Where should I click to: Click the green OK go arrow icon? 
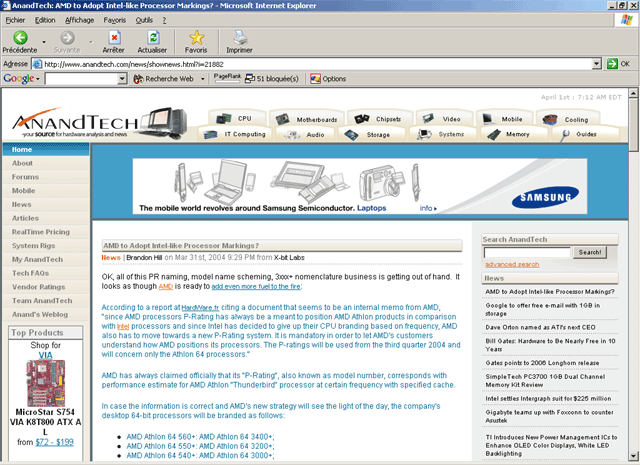[x=612, y=64]
